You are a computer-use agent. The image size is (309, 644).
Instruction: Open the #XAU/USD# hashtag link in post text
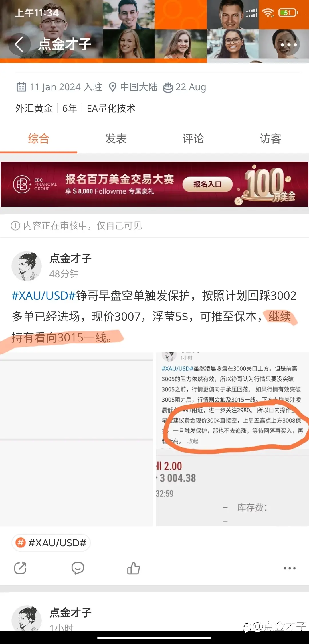(x=43, y=296)
